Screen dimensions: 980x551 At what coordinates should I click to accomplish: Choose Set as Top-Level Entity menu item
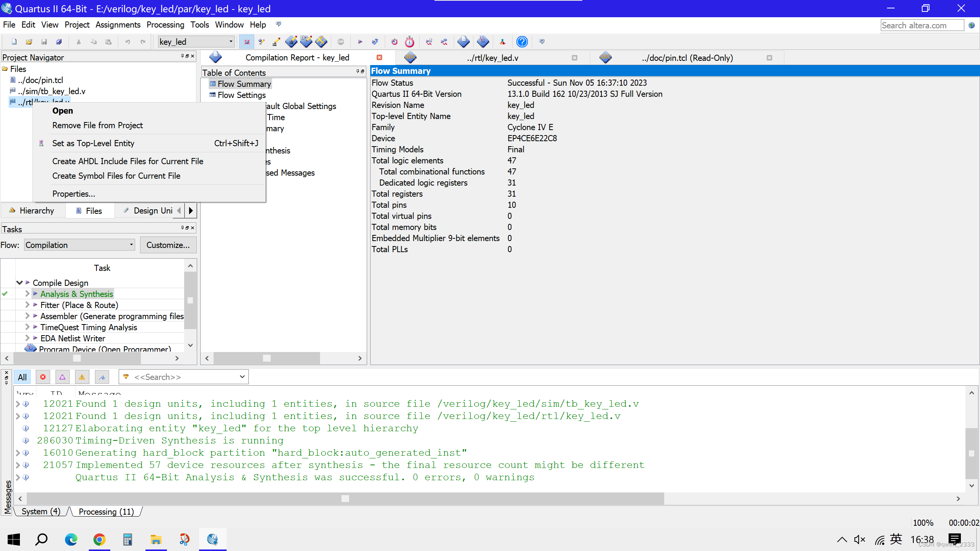(93, 143)
